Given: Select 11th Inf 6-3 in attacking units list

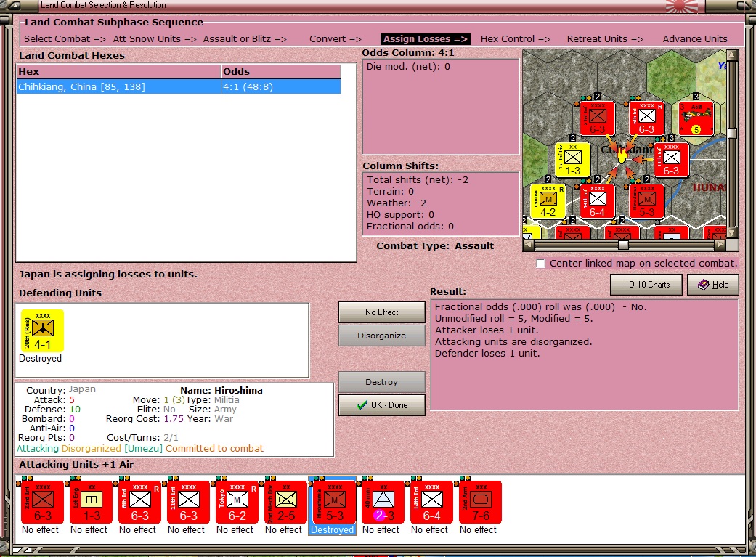Looking at the screenshot, I should point(189,502).
